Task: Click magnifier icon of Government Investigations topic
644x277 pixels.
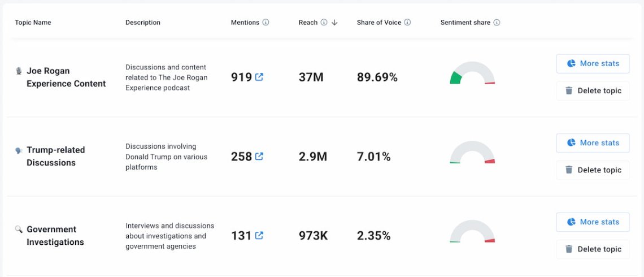Action: point(19,230)
